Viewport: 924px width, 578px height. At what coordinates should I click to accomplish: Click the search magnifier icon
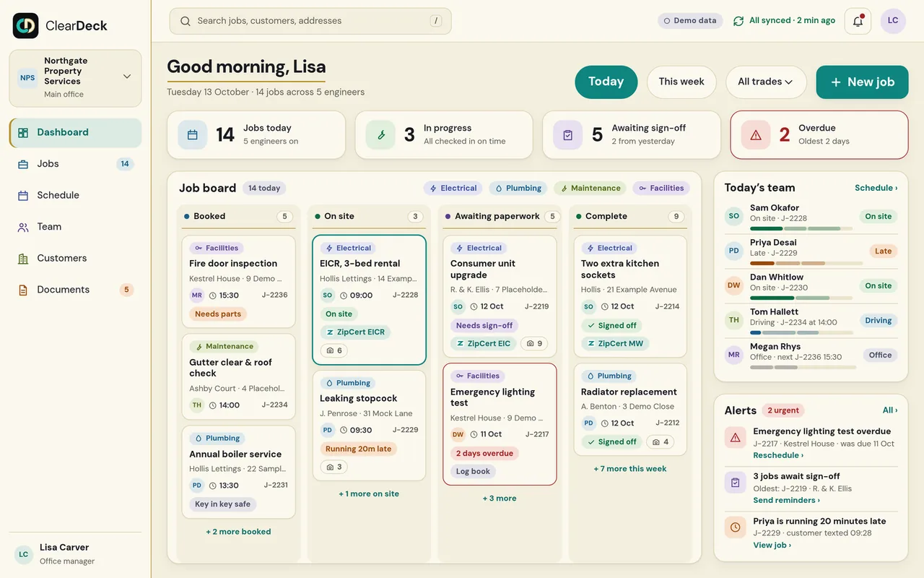click(186, 21)
